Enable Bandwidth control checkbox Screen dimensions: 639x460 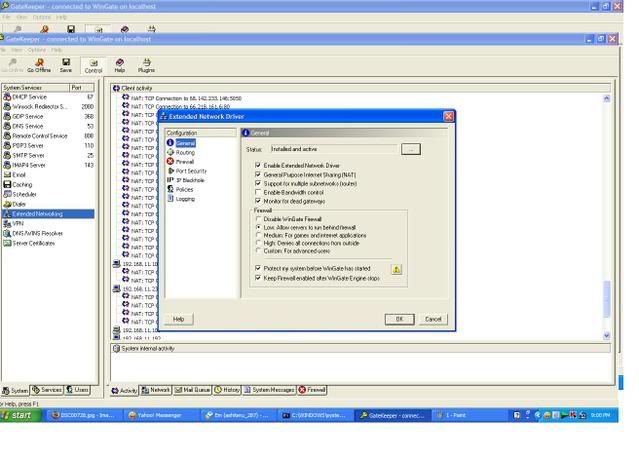(x=258, y=192)
